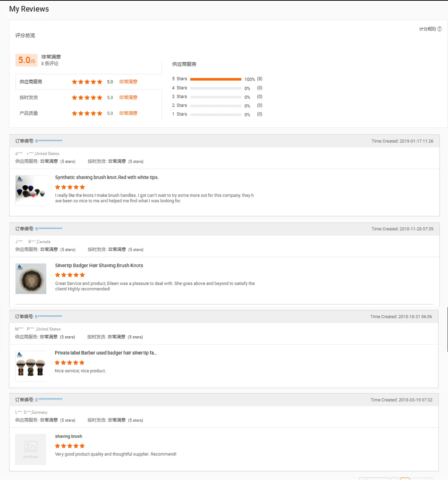
Task: Click the orange stars in 产品质量 rating row
Action: tap(87, 113)
